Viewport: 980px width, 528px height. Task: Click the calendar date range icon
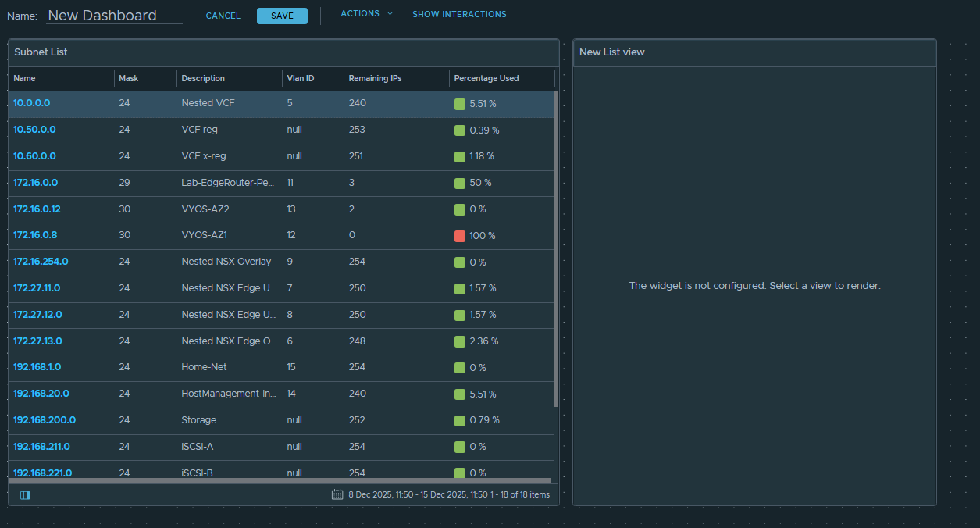(x=337, y=494)
